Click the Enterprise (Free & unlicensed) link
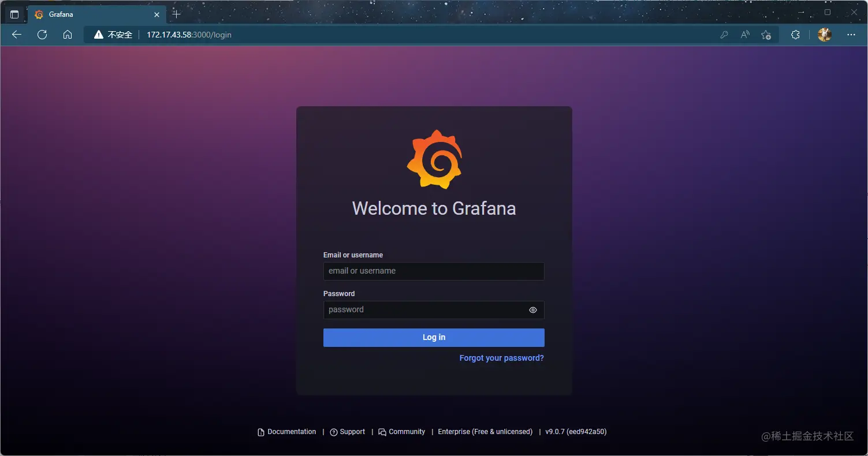868x456 pixels. click(x=485, y=432)
